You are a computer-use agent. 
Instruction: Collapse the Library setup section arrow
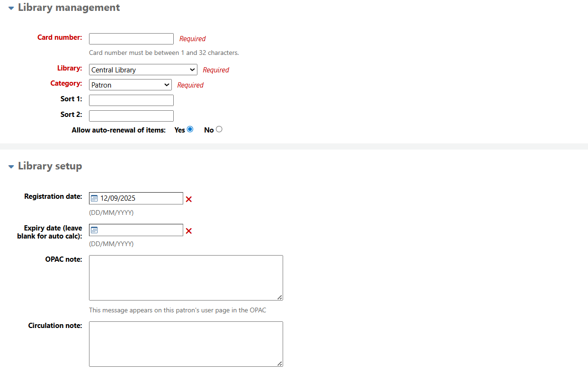click(11, 167)
